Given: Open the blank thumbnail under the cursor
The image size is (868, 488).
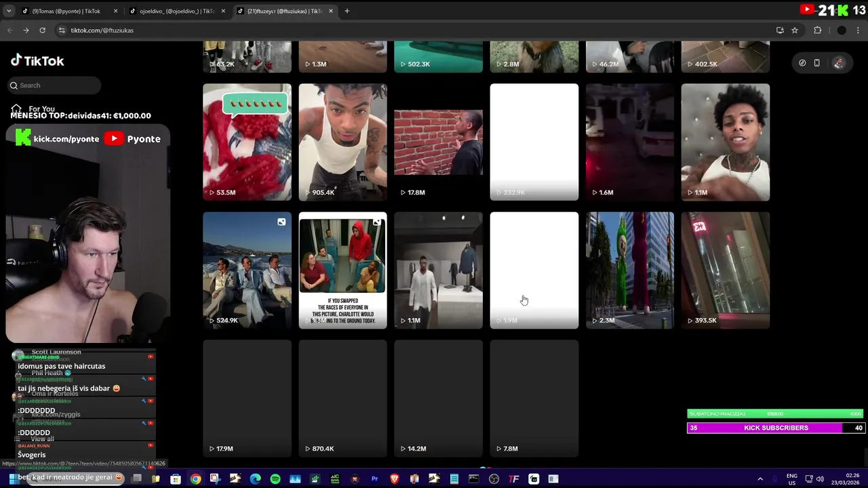Looking at the screenshot, I should coord(534,270).
